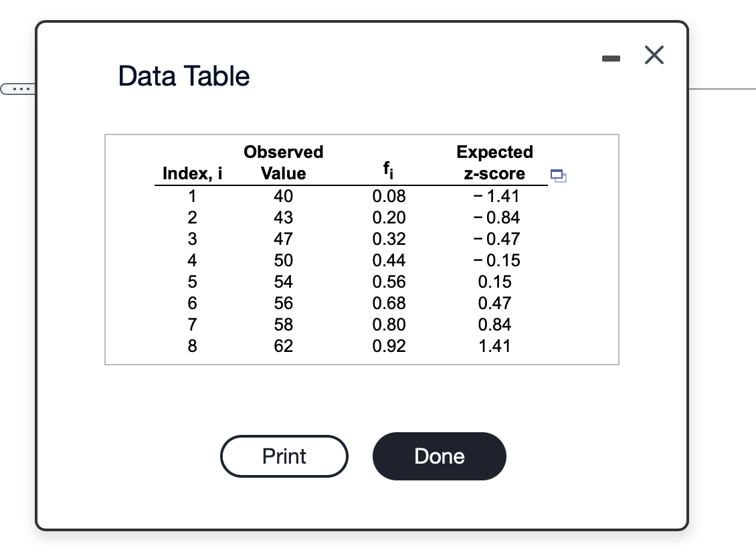Click observed value 54 for index 5

coord(283,282)
